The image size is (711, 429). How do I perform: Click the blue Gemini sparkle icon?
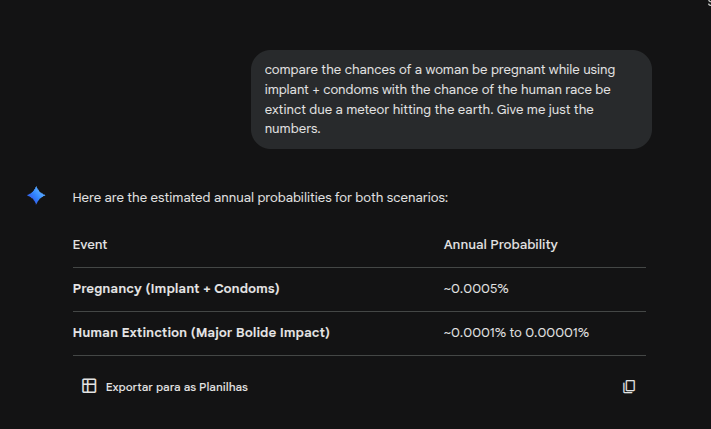[36, 196]
